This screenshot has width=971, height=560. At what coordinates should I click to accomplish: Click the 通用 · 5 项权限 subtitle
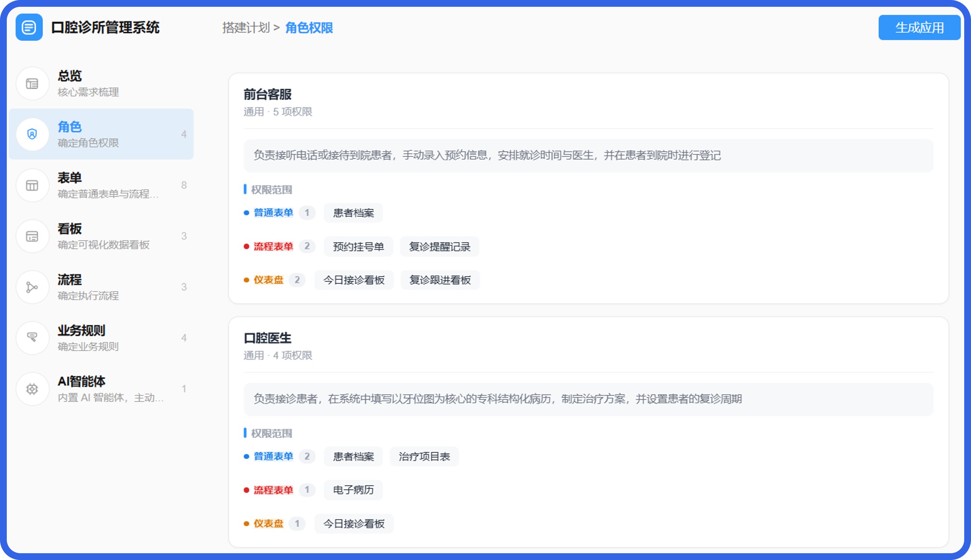pos(278,112)
